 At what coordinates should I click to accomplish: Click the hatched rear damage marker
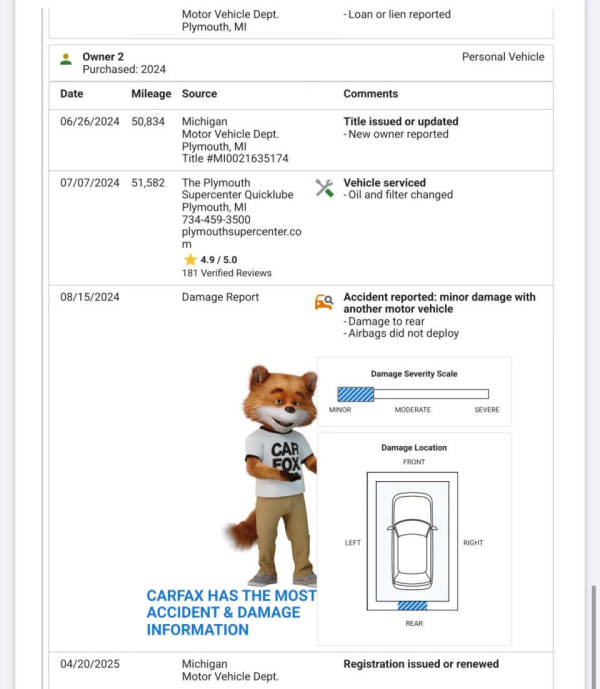tap(412, 605)
